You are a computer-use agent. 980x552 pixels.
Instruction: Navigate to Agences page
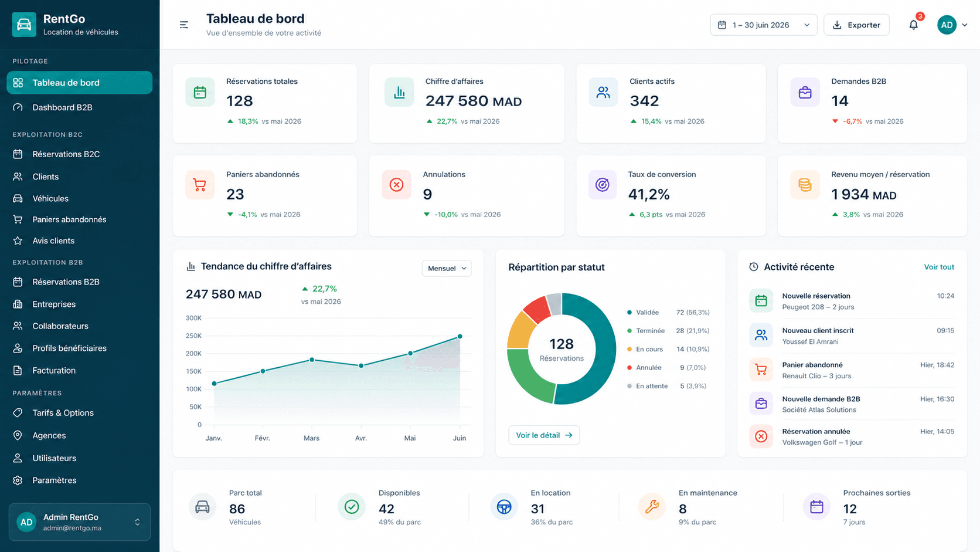coord(80,435)
